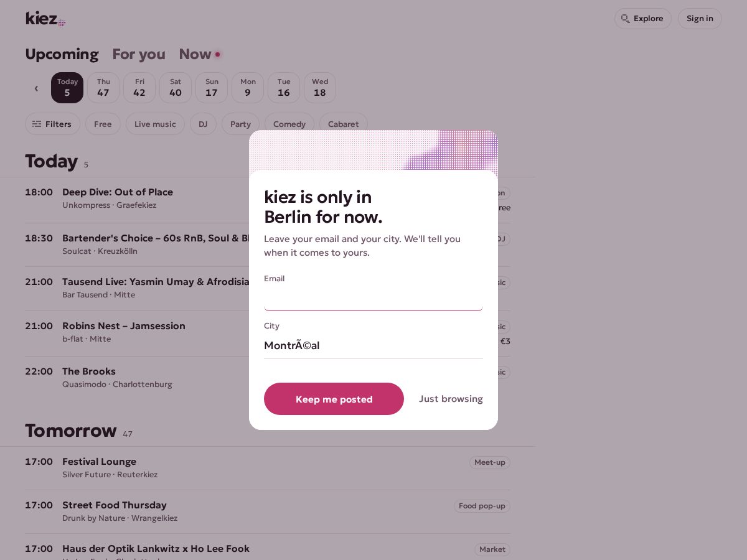Open Deep Dive: Out of Place event

pyautogui.click(x=118, y=192)
